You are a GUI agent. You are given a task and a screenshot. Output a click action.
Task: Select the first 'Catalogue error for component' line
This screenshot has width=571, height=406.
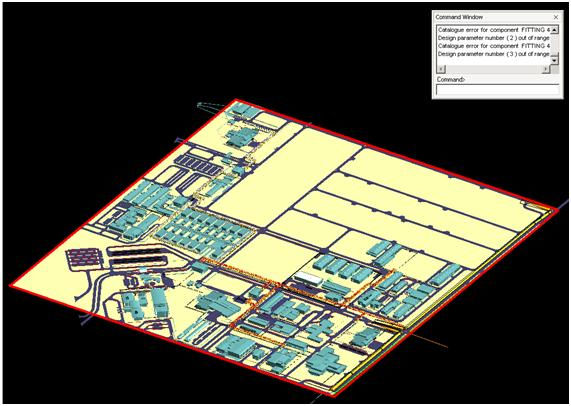tap(493, 30)
